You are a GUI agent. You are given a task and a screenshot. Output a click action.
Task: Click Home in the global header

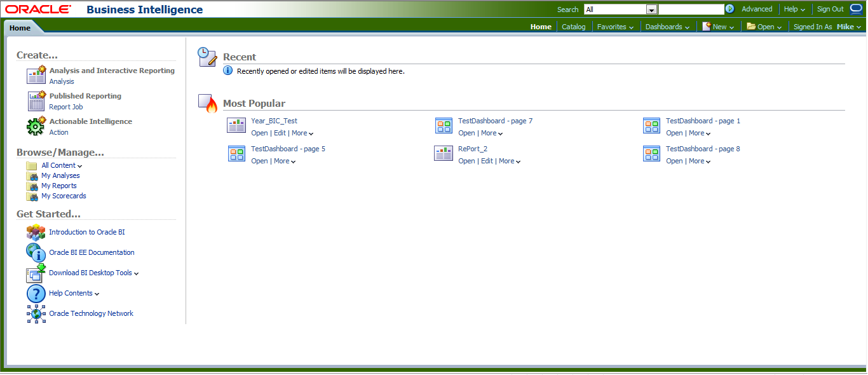click(541, 27)
